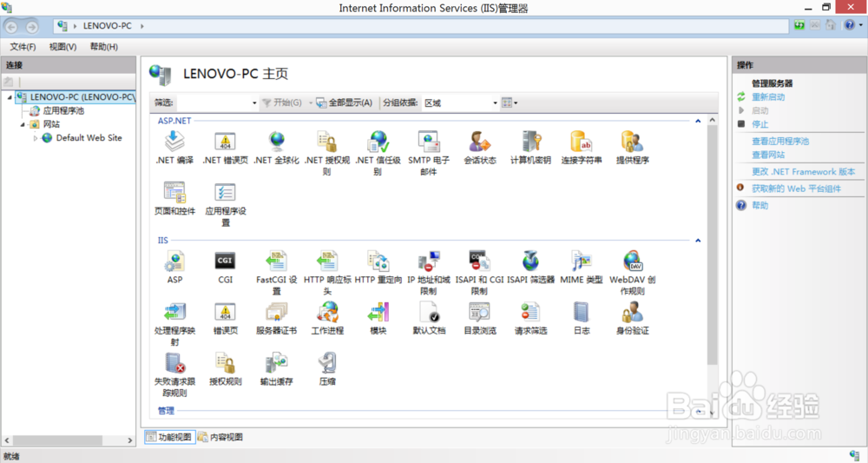
Task: Switch to 功能视图 tab
Action: pos(170,437)
